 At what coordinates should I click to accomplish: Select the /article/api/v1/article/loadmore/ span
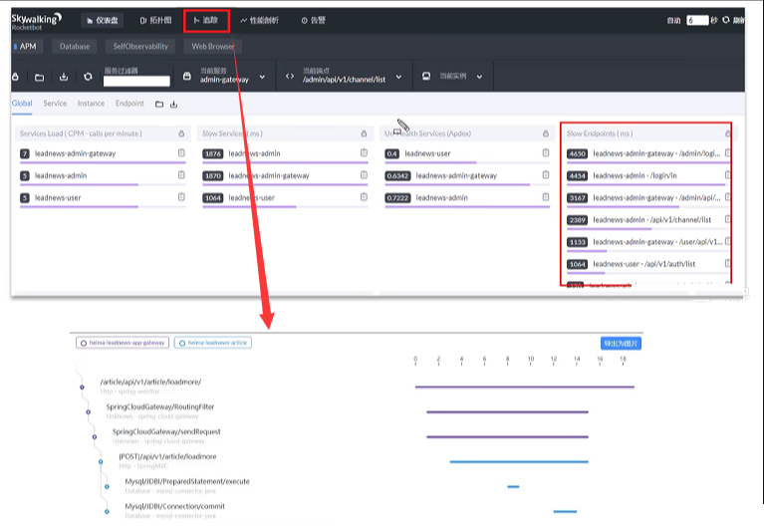click(150, 382)
